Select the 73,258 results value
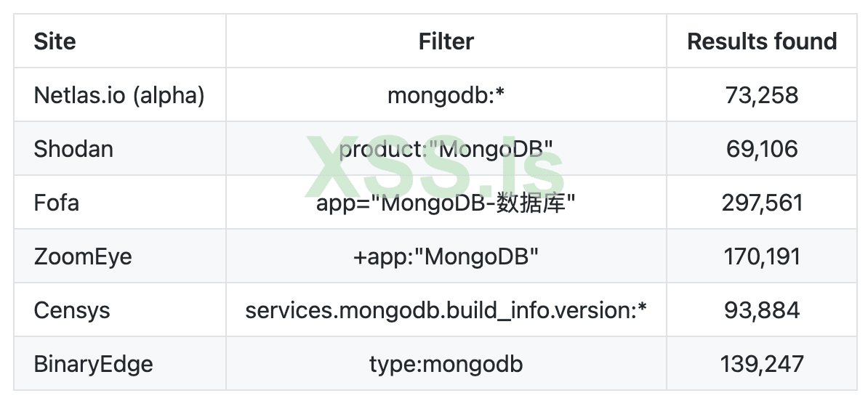This screenshot has height=401, width=868. click(762, 95)
